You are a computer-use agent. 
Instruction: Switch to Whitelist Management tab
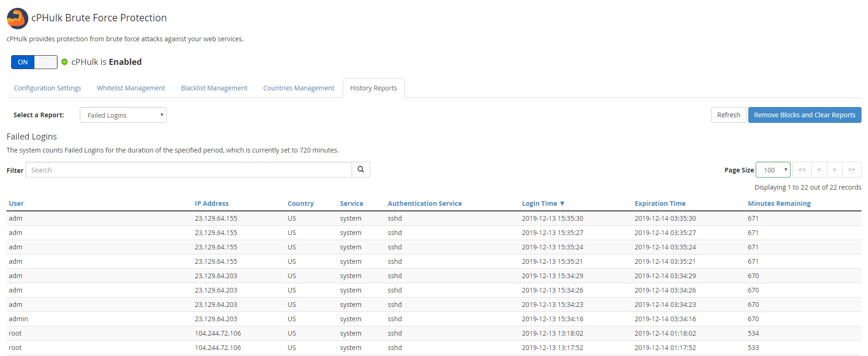point(131,88)
